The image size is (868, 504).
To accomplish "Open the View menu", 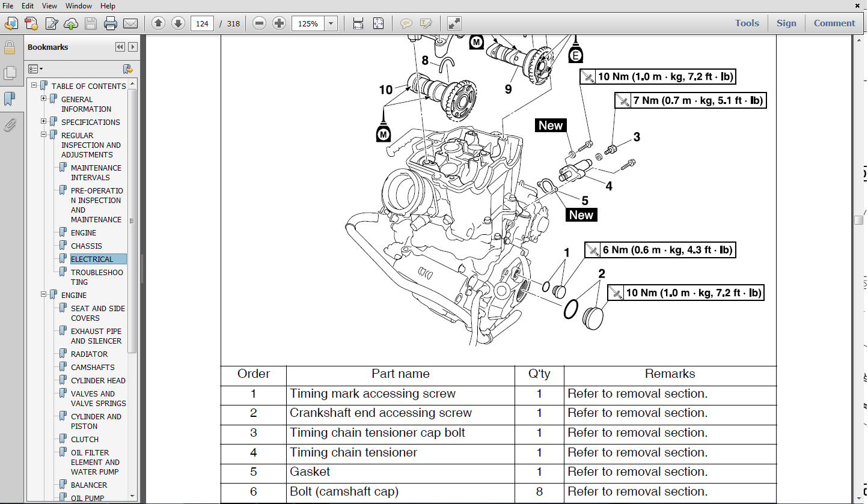I will pyautogui.click(x=49, y=6).
